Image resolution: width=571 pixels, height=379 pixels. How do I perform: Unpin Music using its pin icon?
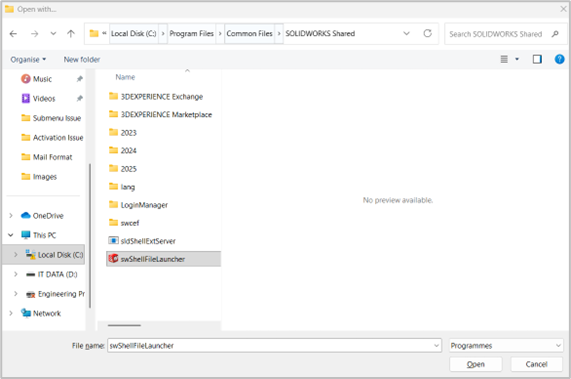click(79, 79)
